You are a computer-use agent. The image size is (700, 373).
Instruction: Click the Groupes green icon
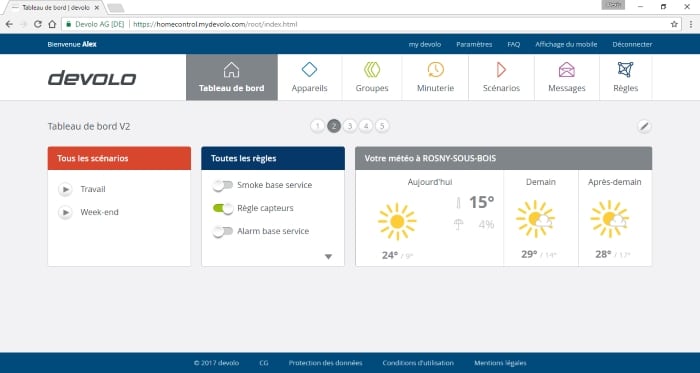tap(372, 70)
